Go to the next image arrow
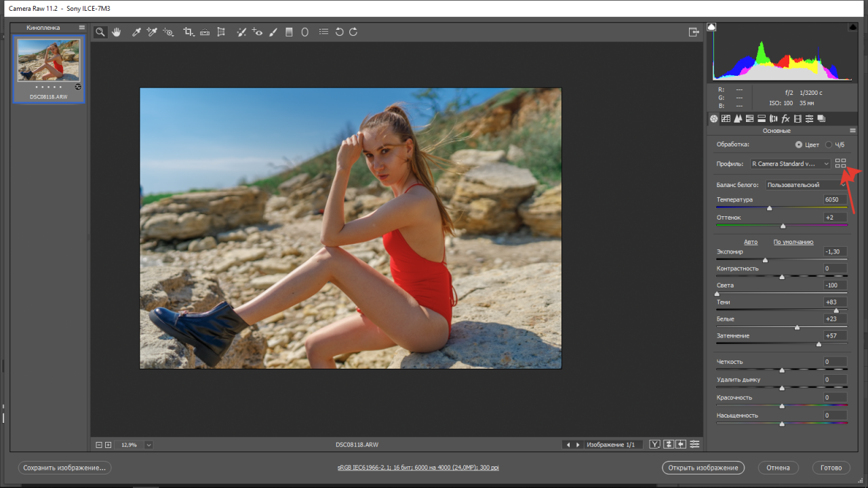Viewport: 868px width, 488px height. (x=578, y=445)
